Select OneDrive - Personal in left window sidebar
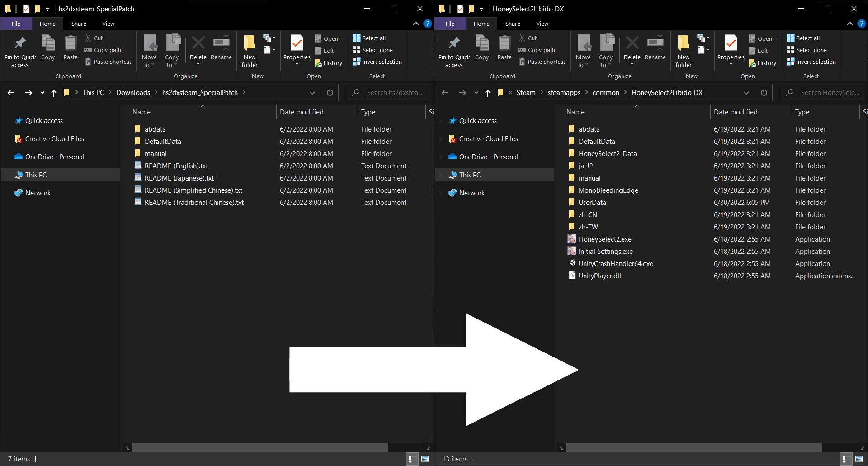The width and height of the screenshot is (868, 466). coord(54,157)
